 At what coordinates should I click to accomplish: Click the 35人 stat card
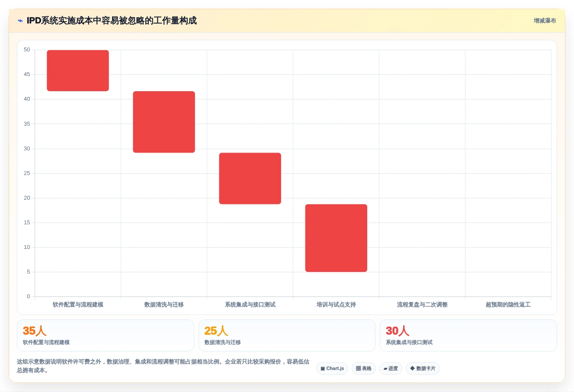[106, 335]
